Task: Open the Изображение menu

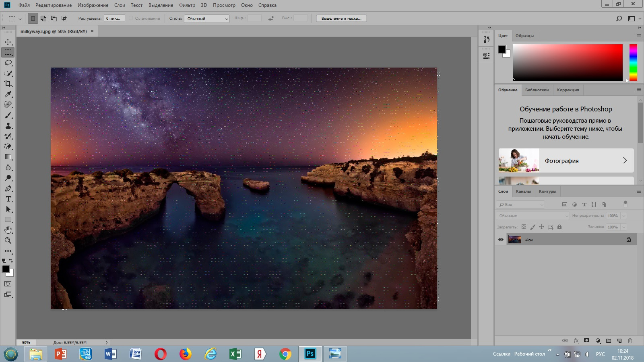Action: (93, 5)
